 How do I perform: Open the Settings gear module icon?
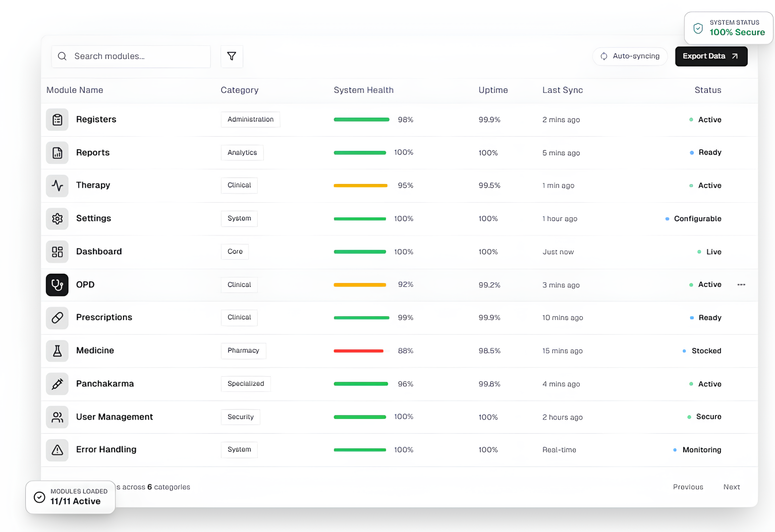pyautogui.click(x=57, y=218)
